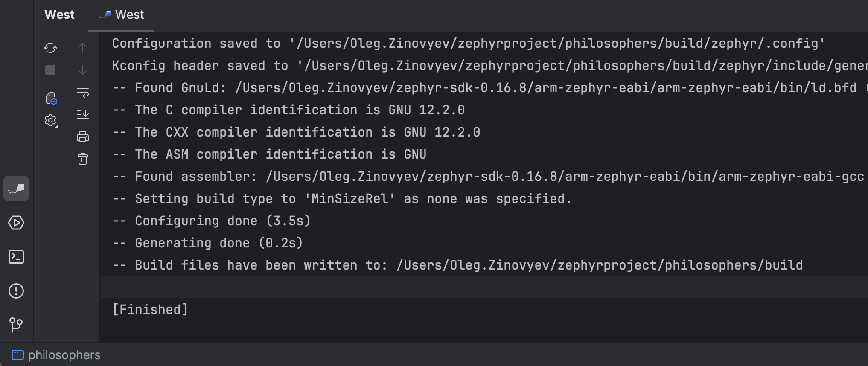Open the gear options dropdown

(x=50, y=121)
